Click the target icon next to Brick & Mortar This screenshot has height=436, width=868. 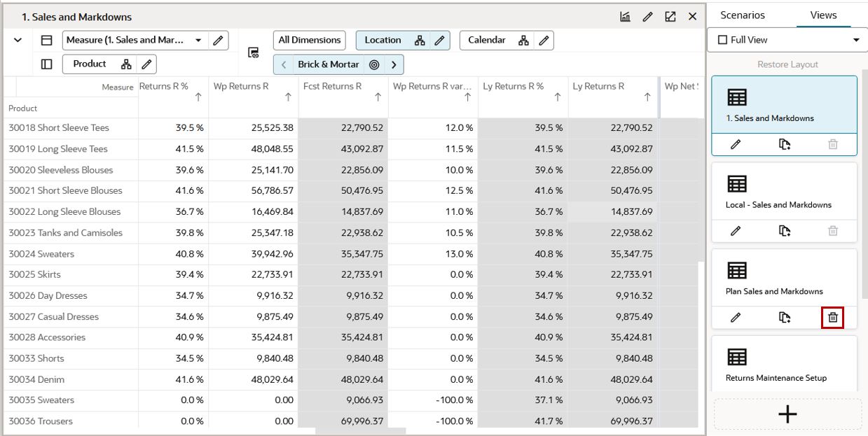[374, 64]
